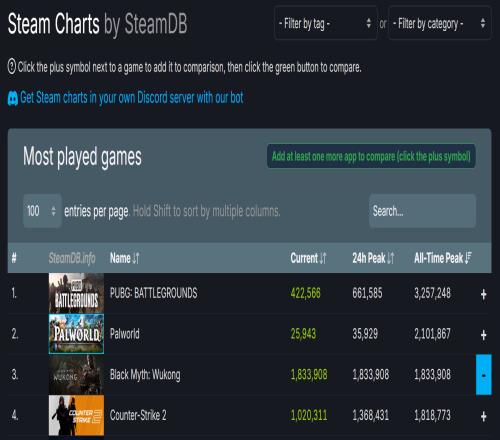
Task: Open the Palworld game thumbnail
Action: tap(76, 334)
